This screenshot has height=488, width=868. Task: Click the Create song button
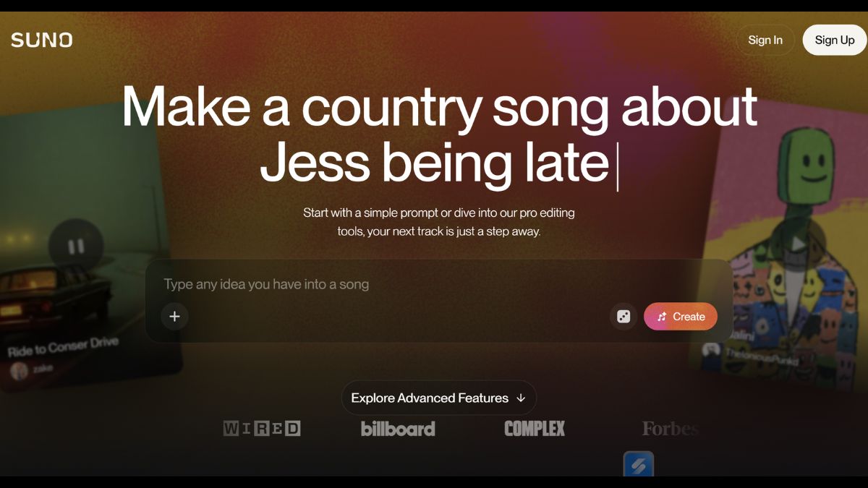(x=681, y=317)
